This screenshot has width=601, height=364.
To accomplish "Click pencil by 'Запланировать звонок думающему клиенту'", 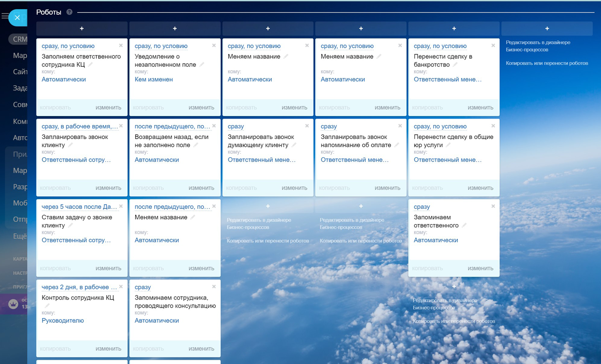I will [x=294, y=145].
